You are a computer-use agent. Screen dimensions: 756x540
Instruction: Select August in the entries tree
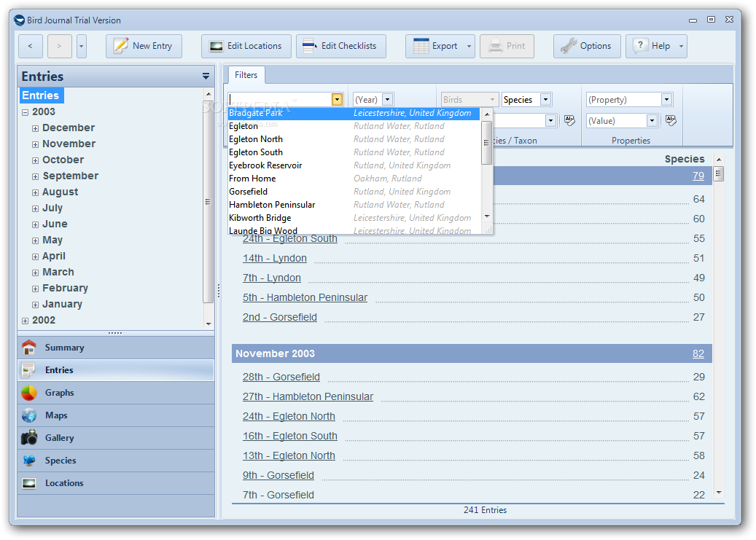coord(60,192)
